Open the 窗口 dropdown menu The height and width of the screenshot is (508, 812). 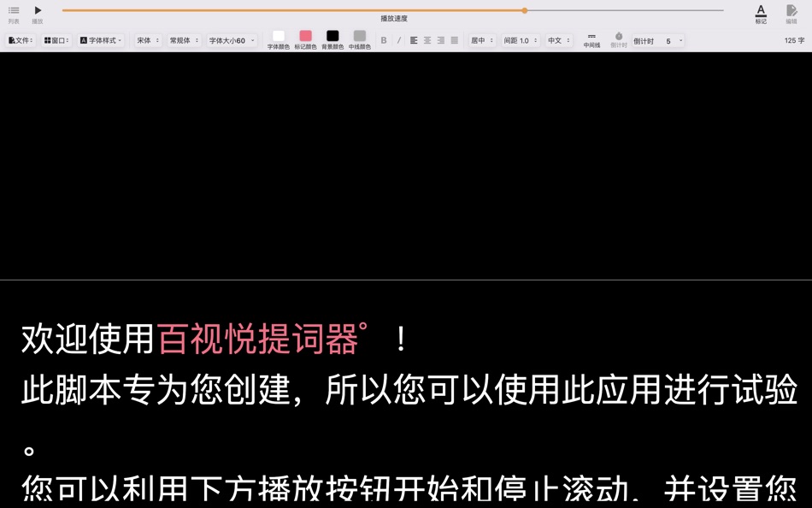coord(56,40)
